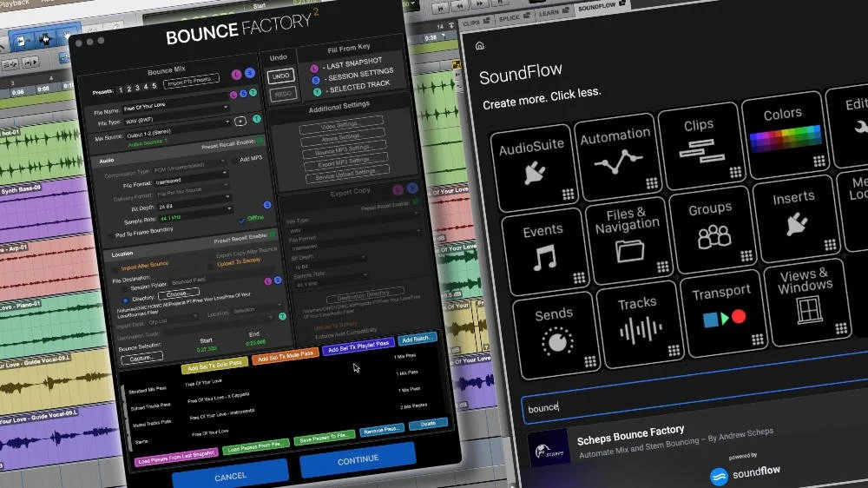Open the Tracks category tile

point(640,324)
